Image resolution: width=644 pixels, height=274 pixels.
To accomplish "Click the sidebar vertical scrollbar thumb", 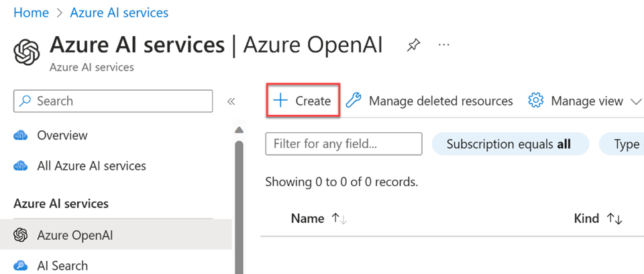I will pos(239,208).
